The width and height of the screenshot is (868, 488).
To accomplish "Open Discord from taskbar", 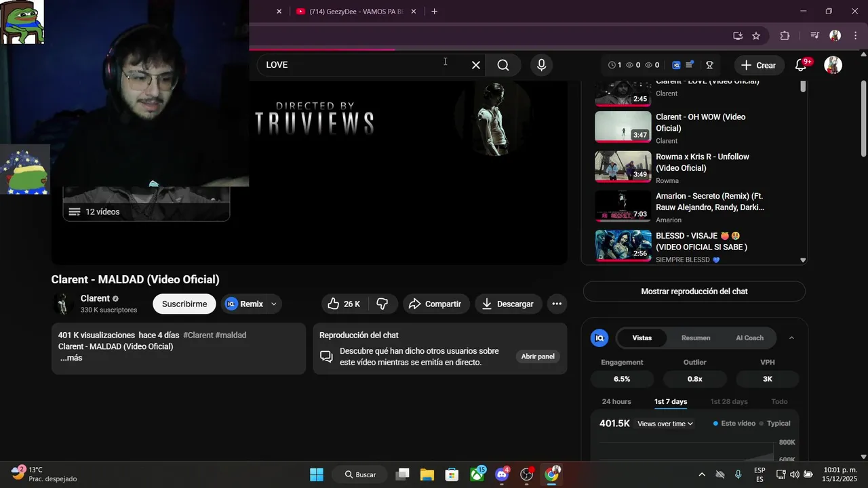I will click(502, 474).
